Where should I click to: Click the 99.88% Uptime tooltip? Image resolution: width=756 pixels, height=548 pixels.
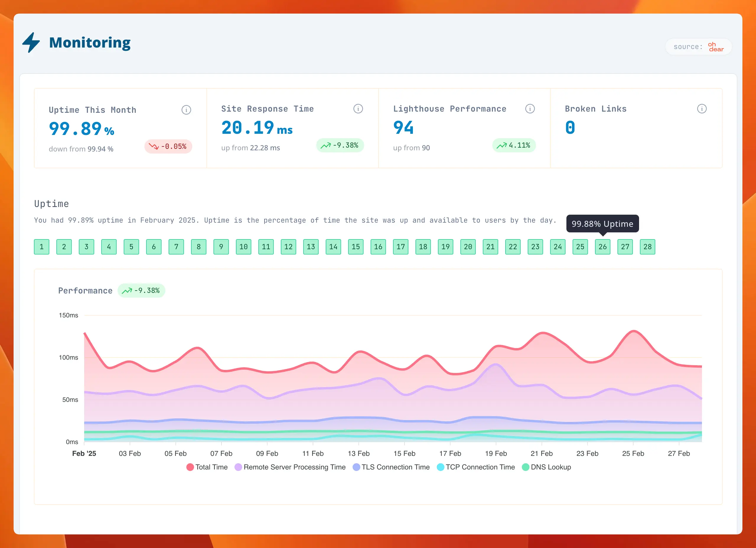tap(602, 224)
